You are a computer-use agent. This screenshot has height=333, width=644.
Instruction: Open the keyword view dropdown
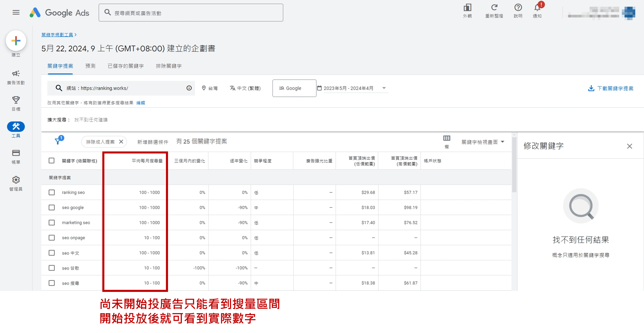(483, 142)
